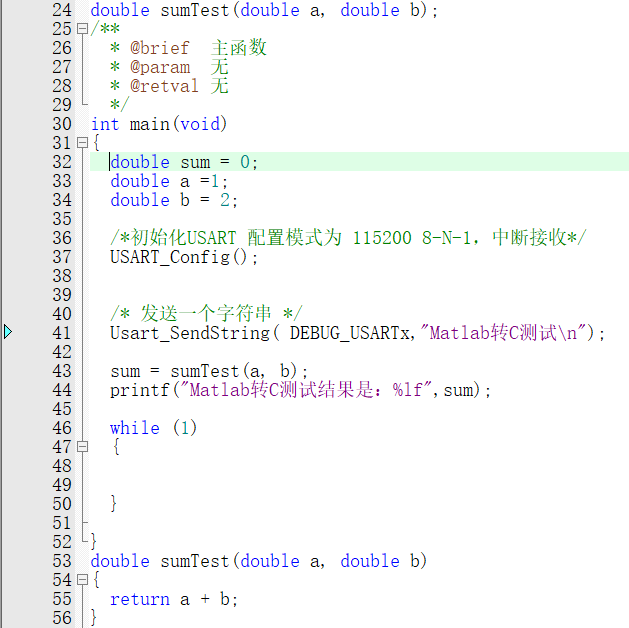The height and width of the screenshot is (628, 629).
Task: Click the 'DEBUG_USARTx' argument
Action: [350, 333]
